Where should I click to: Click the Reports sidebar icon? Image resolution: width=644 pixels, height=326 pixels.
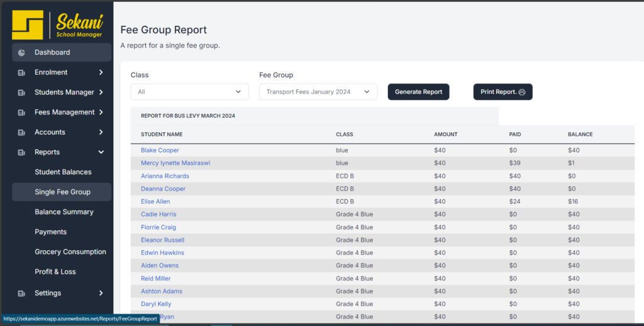tap(21, 152)
